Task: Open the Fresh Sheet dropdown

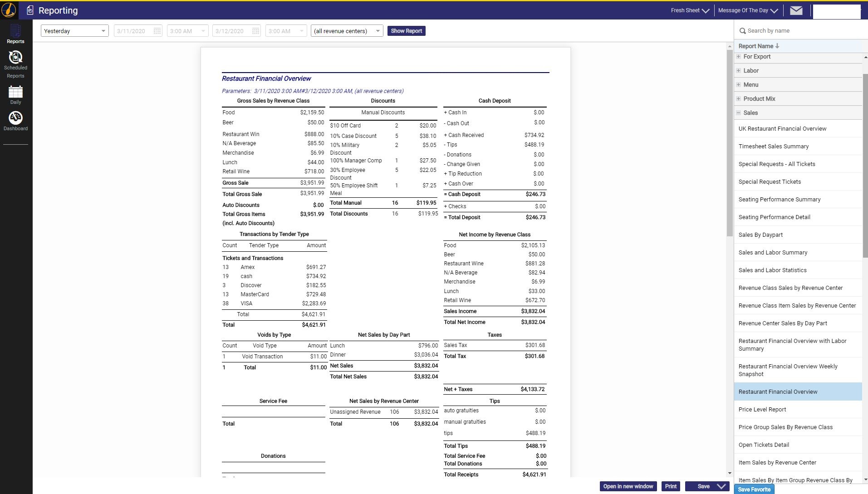Action: [690, 10]
